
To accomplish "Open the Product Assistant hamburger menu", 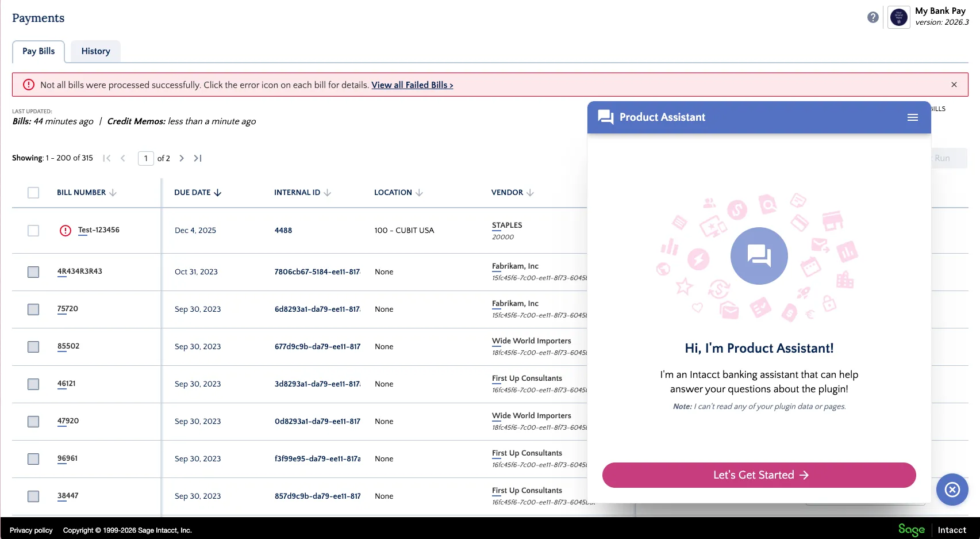I will (x=913, y=117).
